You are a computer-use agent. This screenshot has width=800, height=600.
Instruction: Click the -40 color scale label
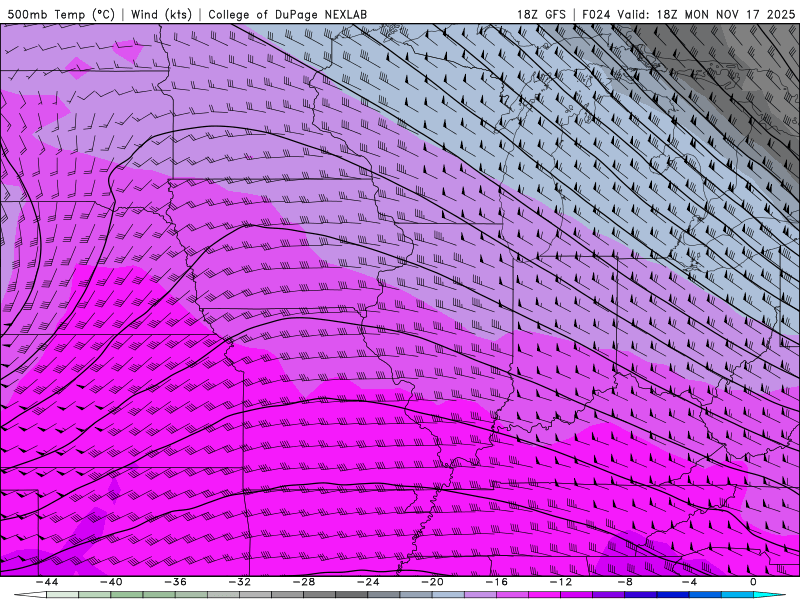111,582
